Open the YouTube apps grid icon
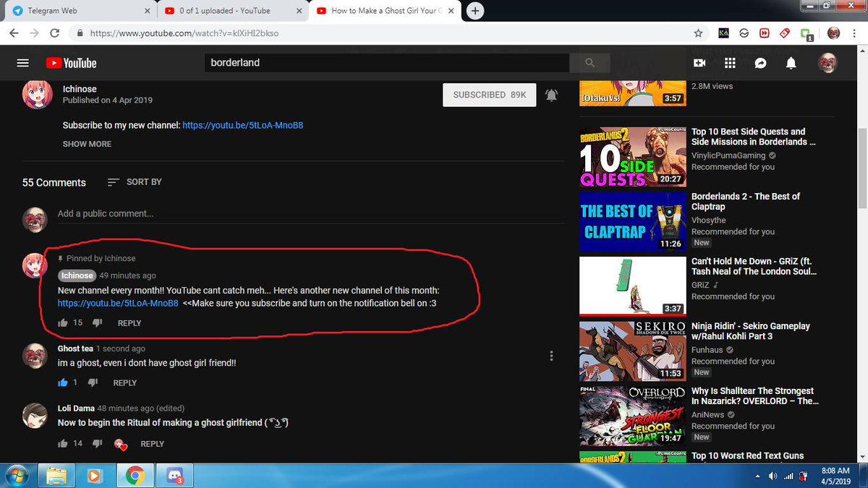This screenshot has width=868, height=488. pos(730,63)
